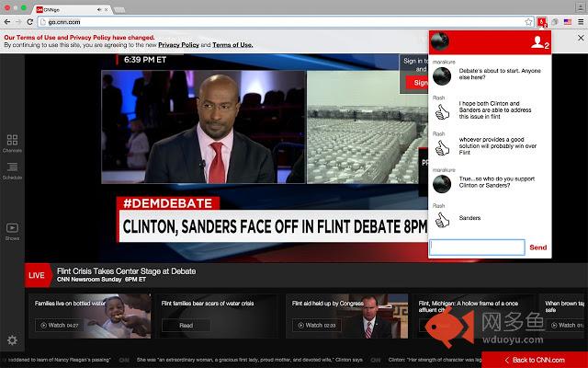Open the Terms of Use link
Image resolution: width=588 pixels, height=368 pixels.
click(232, 45)
